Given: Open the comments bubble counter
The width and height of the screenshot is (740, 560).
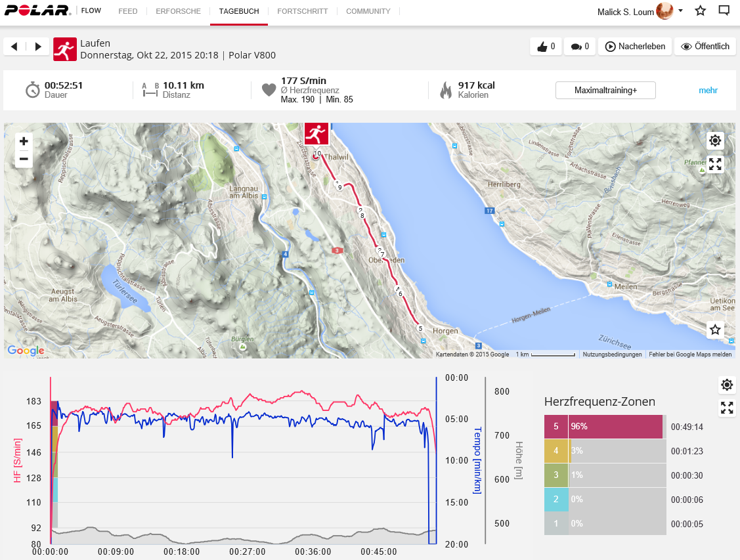Looking at the screenshot, I should tap(580, 47).
